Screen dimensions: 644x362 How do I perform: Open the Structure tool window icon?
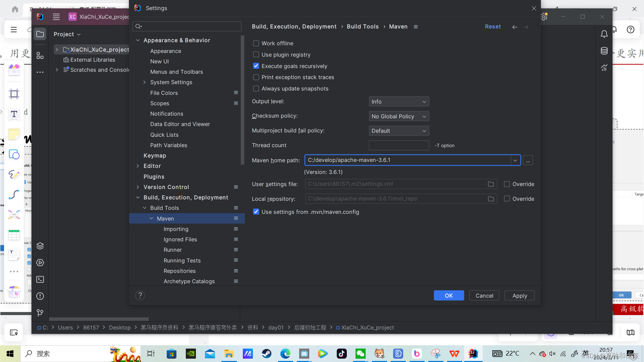coord(40,56)
